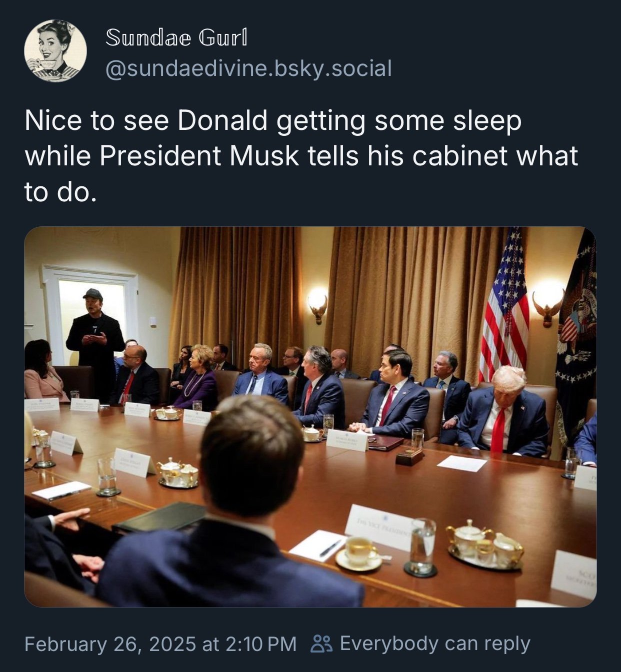
Task: Click the "Everybody can reply" label
Action: coord(434,644)
